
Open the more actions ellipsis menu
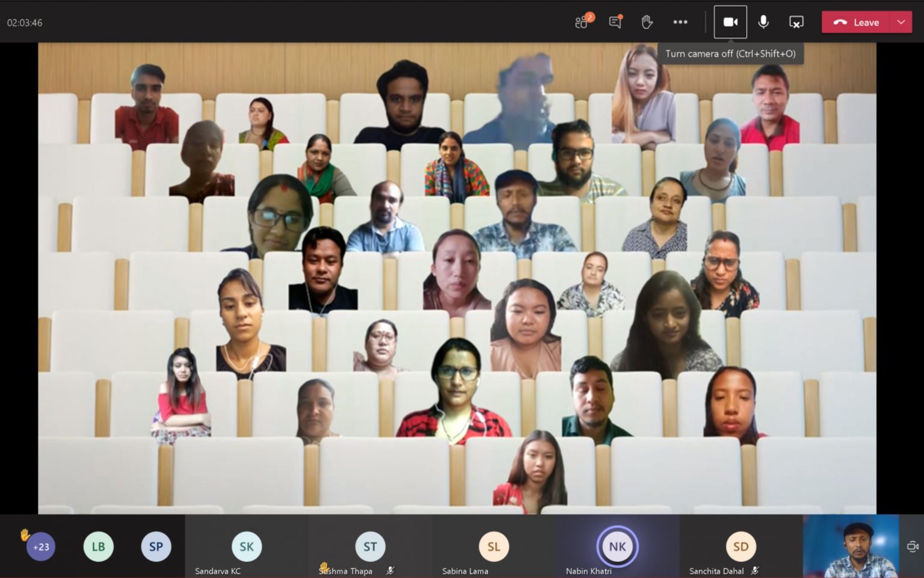click(680, 22)
